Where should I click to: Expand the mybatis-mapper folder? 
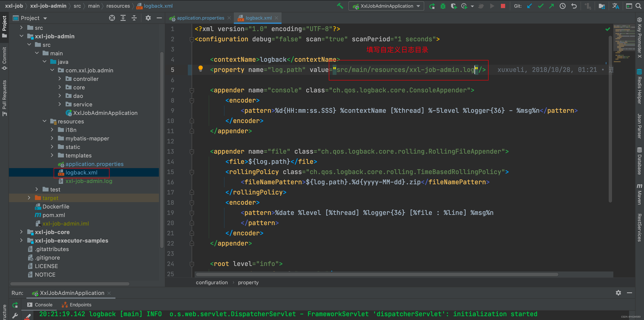click(x=52, y=138)
